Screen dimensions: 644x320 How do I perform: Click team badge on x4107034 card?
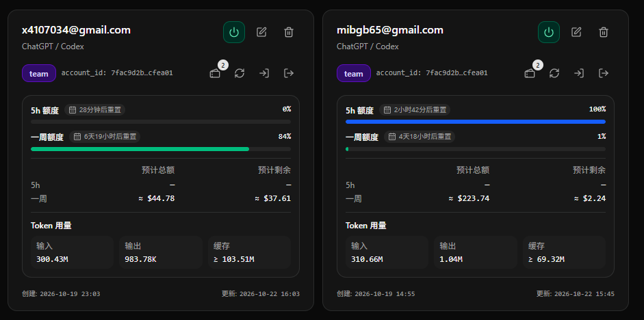point(38,73)
